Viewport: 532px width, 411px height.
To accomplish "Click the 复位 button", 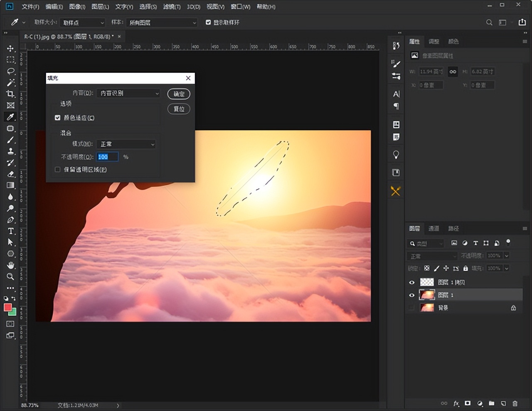I will click(x=179, y=109).
